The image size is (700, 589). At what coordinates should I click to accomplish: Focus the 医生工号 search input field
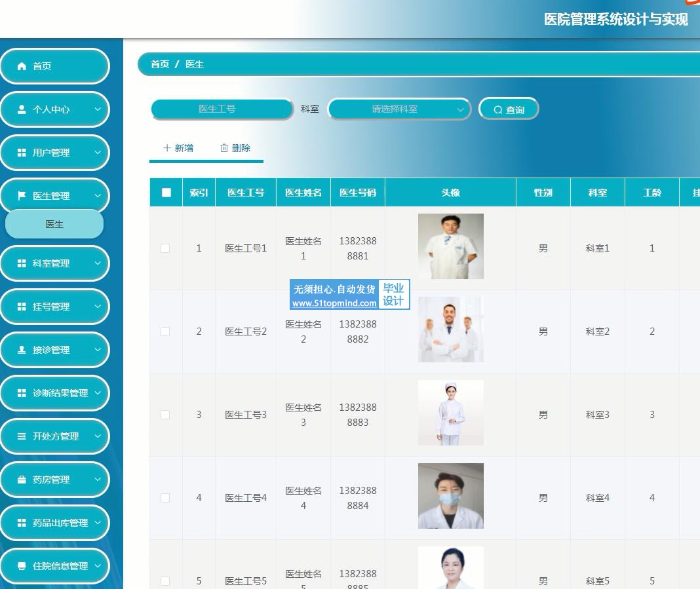(x=222, y=109)
